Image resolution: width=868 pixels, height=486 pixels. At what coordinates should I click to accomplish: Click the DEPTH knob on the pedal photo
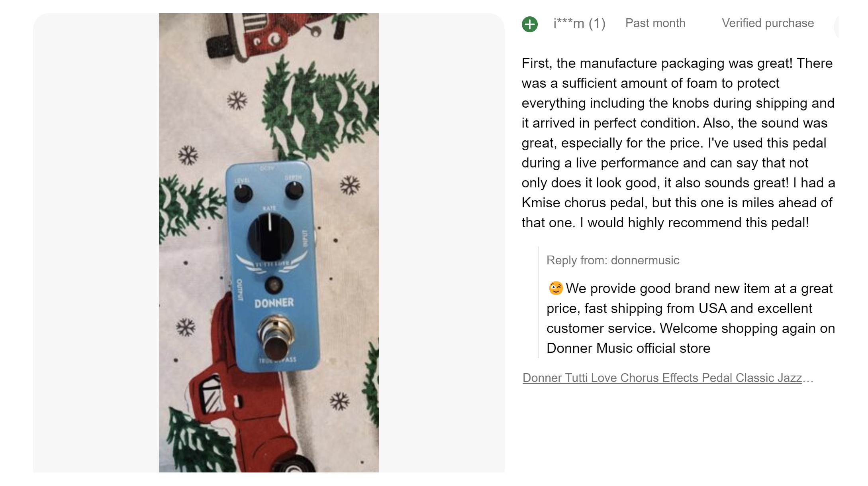(294, 190)
